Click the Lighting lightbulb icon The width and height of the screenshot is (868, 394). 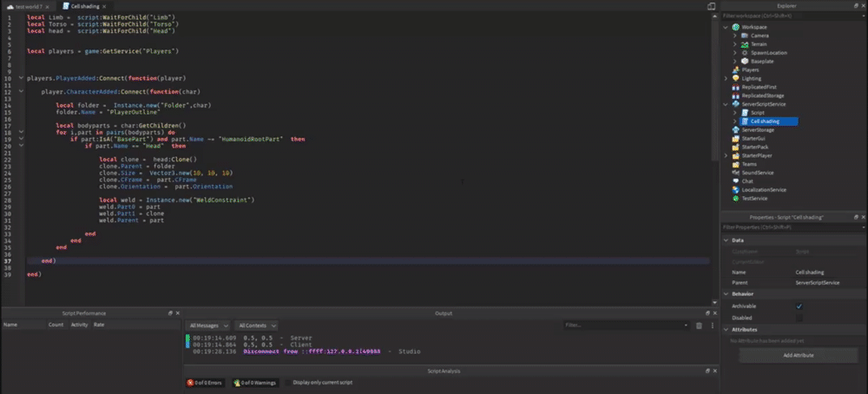(736, 79)
